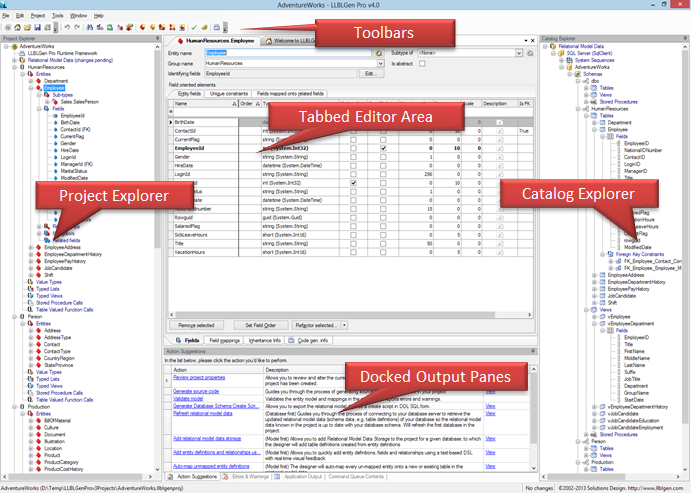Click the Review project properties link

coord(199,378)
